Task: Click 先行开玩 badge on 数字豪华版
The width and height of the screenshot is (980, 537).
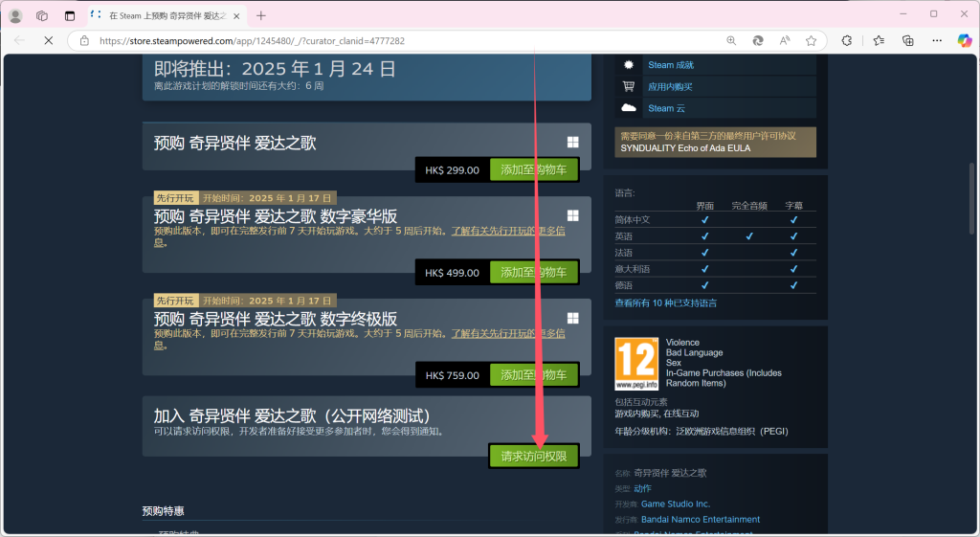Action: tap(176, 198)
